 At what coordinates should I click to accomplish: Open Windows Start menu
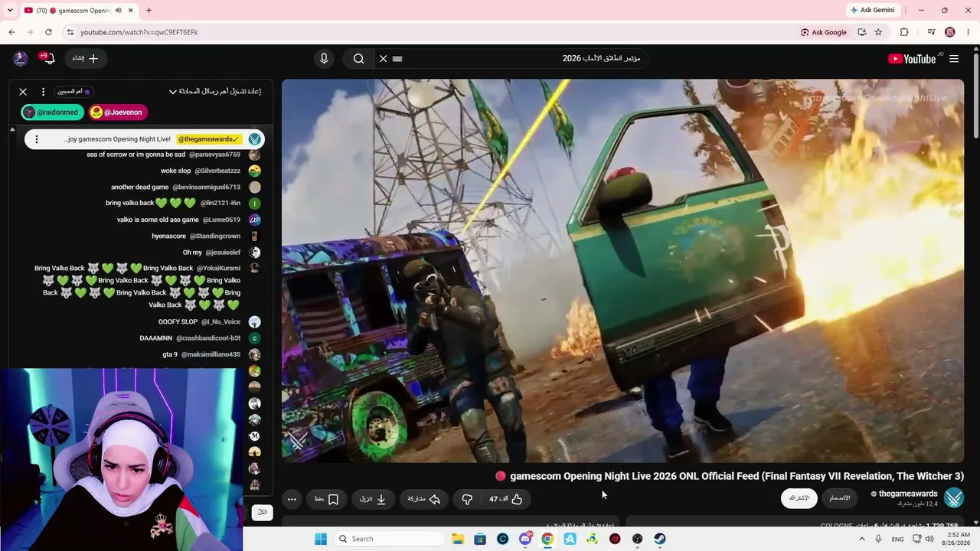click(321, 539)
